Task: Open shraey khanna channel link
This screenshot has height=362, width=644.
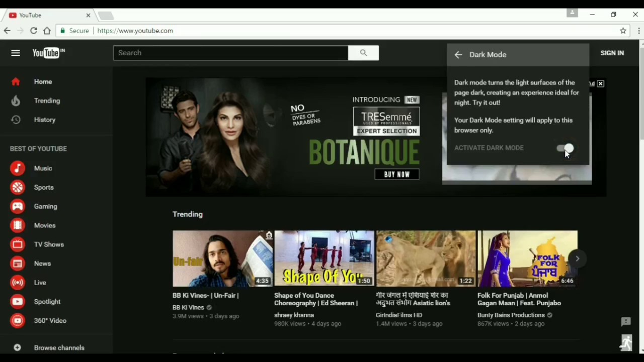Action: coord(294,315)
